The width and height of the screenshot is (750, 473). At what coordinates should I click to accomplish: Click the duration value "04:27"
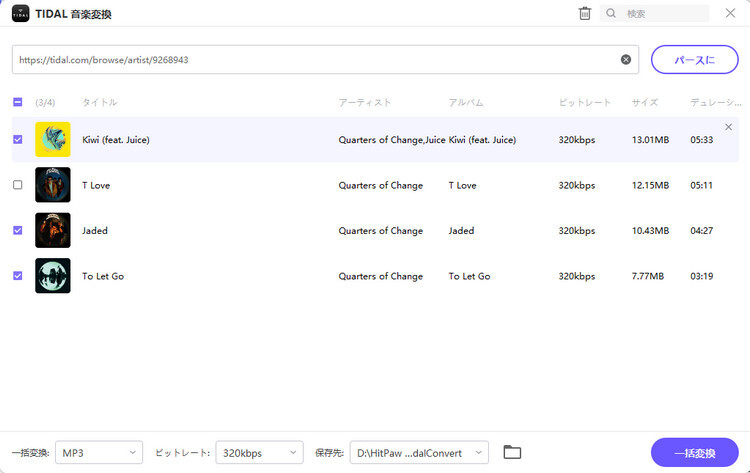click(x=702, y=231)
